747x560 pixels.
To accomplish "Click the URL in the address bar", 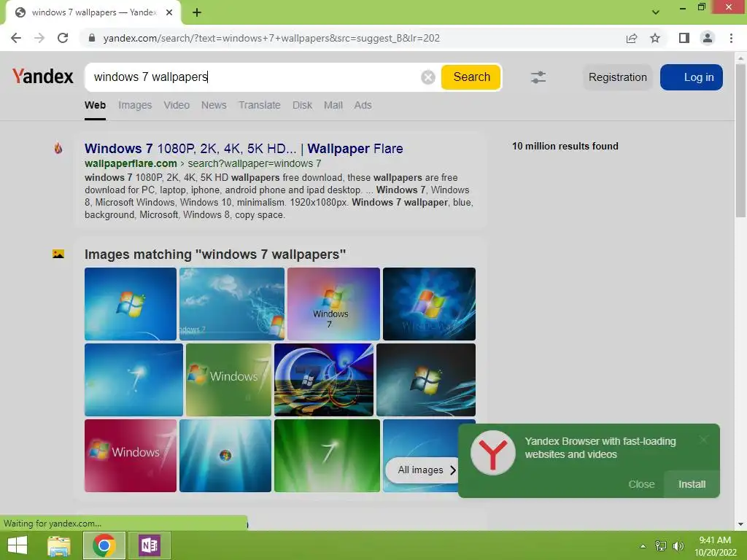I will tap(271, 38).
